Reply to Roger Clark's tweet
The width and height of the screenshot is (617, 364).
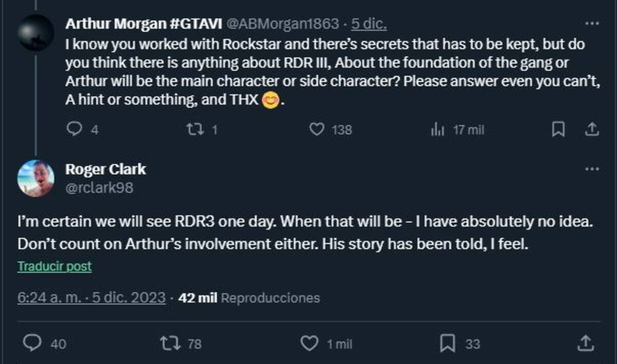(33, 343)
